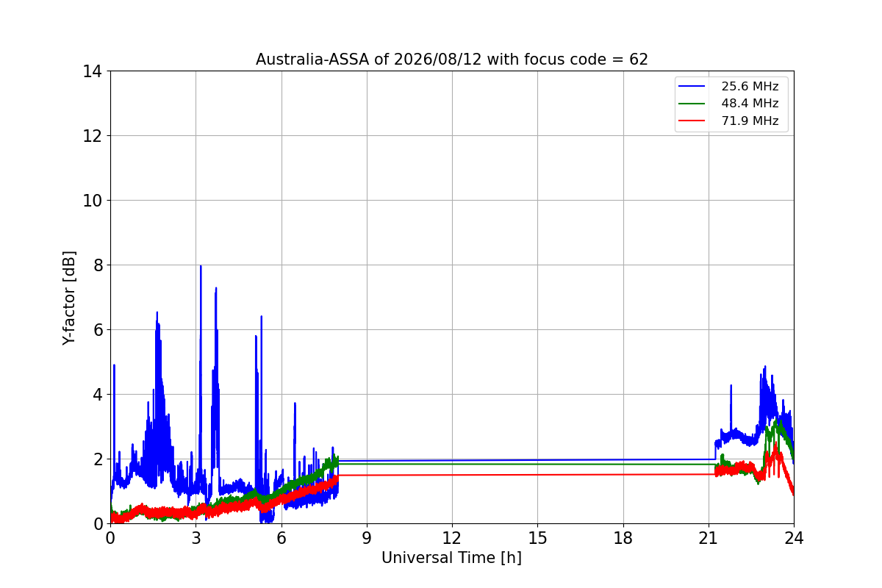
Task: Click the 21 tick on the time axis
Action: coord(708,538)
